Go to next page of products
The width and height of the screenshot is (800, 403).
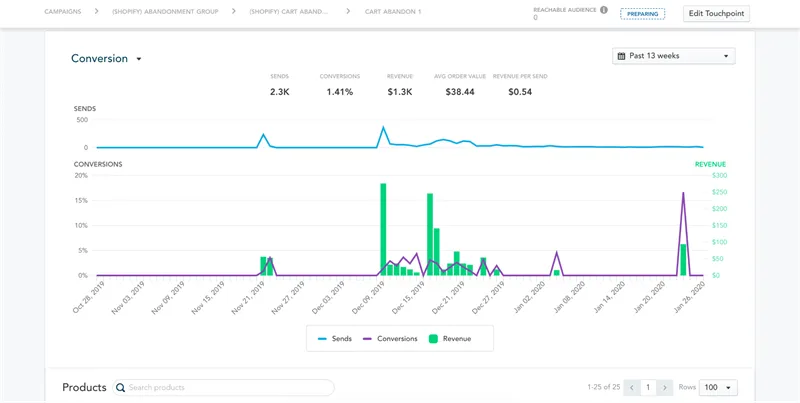coord(664,388)
